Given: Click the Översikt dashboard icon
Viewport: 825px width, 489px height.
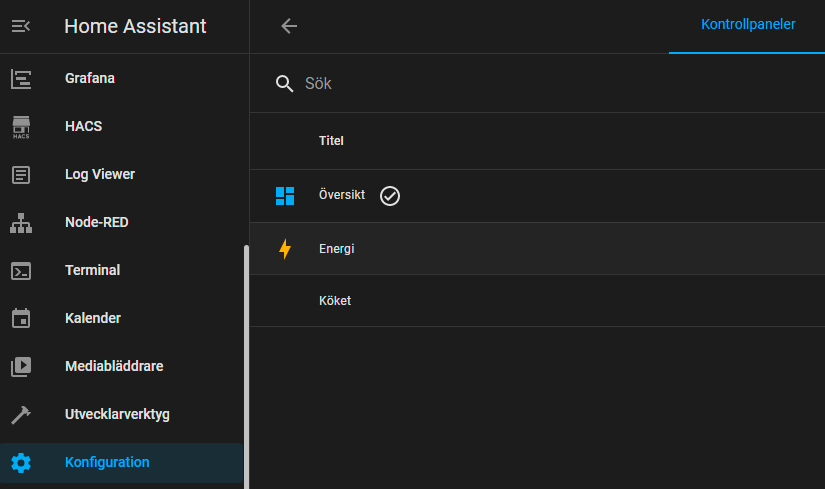Looking at the screenshot, I should 285,196.
